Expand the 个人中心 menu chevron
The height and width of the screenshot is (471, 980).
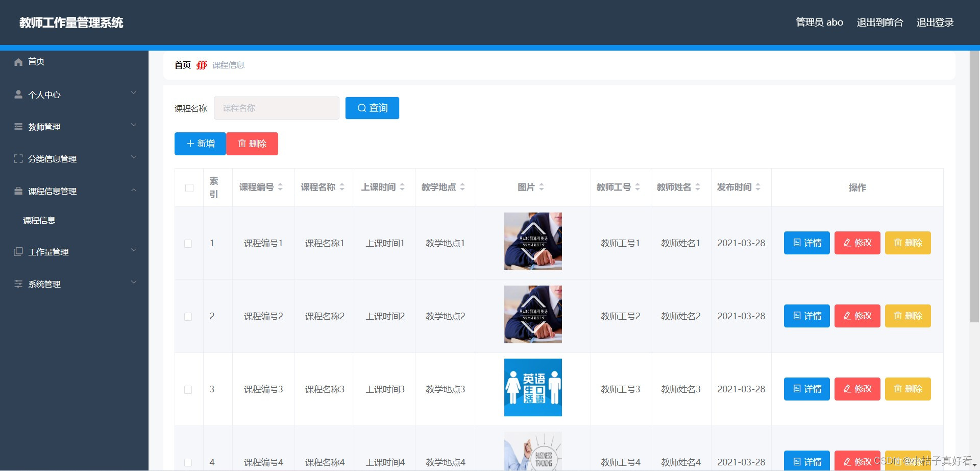pyautogui.click(x=134, y=92)
